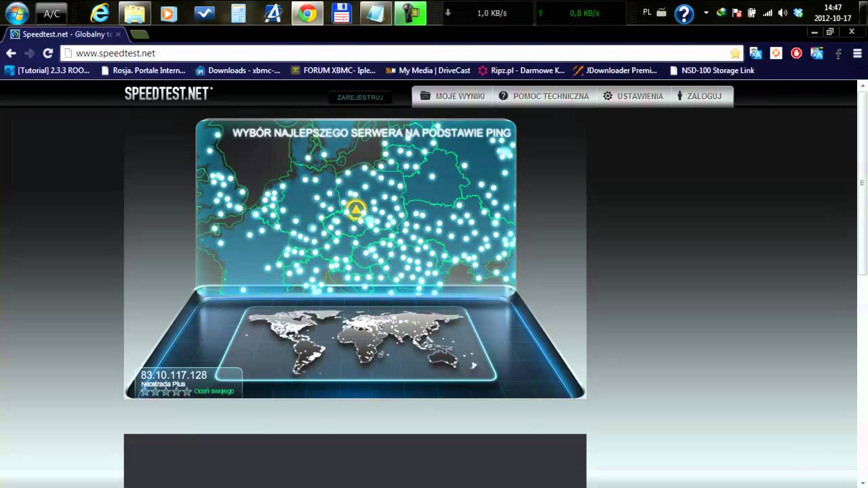
Task: Open the POMOC TECHNICZNA tab
Action: pyautogui.click(x=544, y=96)
